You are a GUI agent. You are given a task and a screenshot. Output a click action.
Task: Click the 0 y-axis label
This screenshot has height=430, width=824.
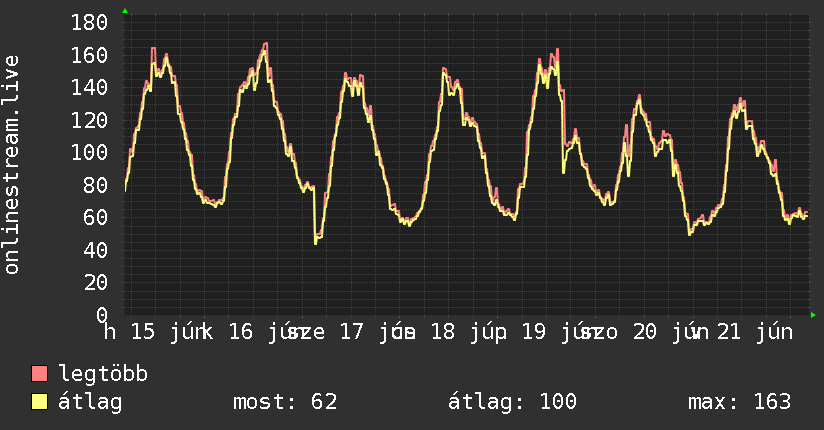pyautogui.click(x=102, y=315)
